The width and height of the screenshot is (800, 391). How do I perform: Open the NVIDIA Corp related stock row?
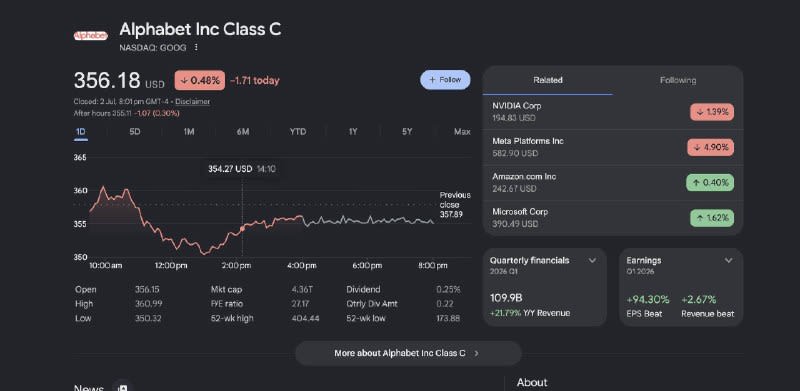point(613,112)
